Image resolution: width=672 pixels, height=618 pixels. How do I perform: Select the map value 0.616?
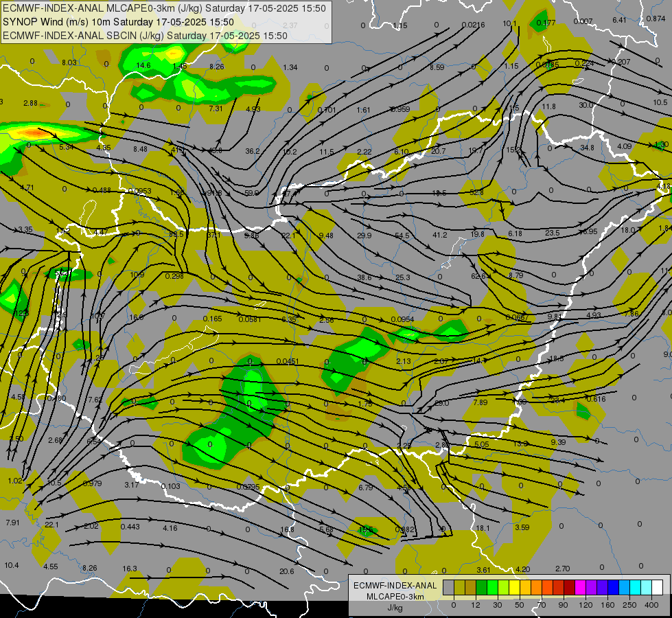(596, 399)
